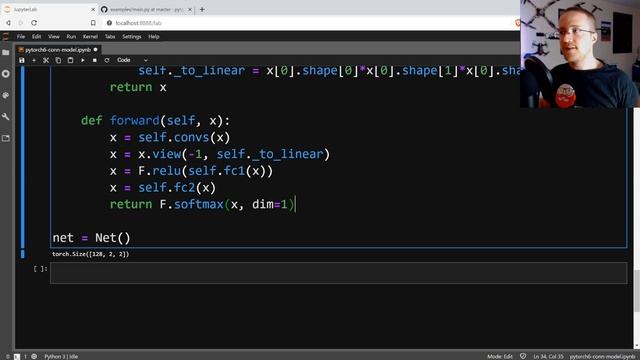Click the terminals count icon in status bar
Screen dimensions: 640x360
17,356
